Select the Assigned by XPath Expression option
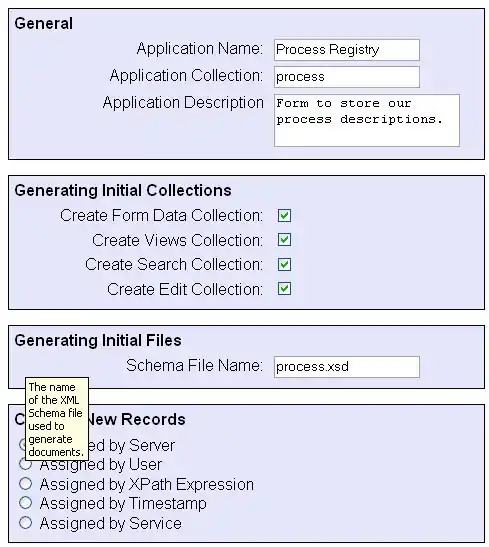 [x=25, y=484]
